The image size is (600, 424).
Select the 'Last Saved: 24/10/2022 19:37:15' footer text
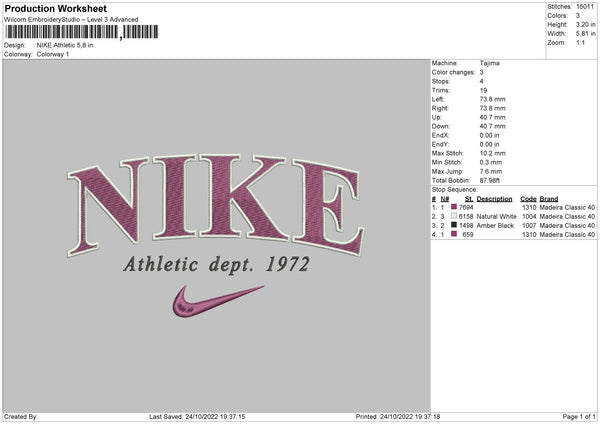197,417
